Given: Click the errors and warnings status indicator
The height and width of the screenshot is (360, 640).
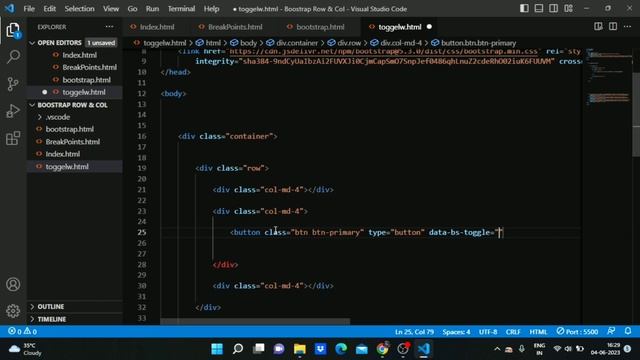Looking at the screenshot, I should point(22,331).
